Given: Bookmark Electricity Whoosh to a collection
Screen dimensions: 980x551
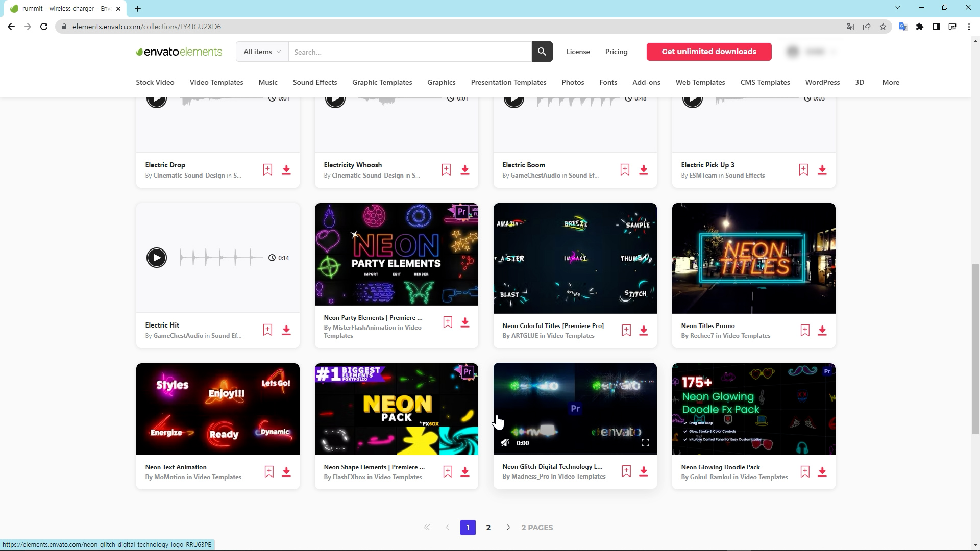Looking at the screenshot, I should 446,170.
